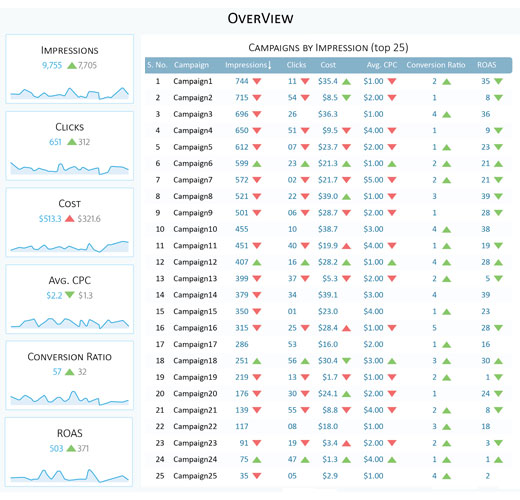Click green down triangle in Avg. CPC card
The height and width of the screenshot is (500, 520).
[70, 295]
